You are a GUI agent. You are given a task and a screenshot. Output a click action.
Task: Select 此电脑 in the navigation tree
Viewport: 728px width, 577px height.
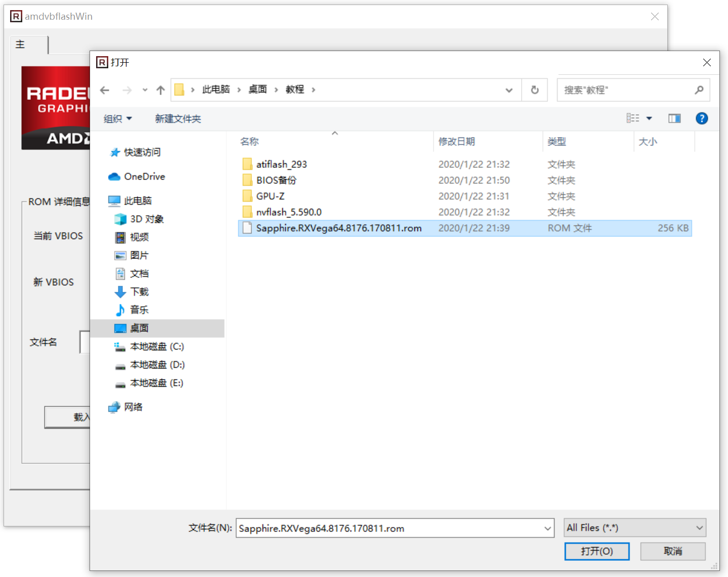pos(131,201)
